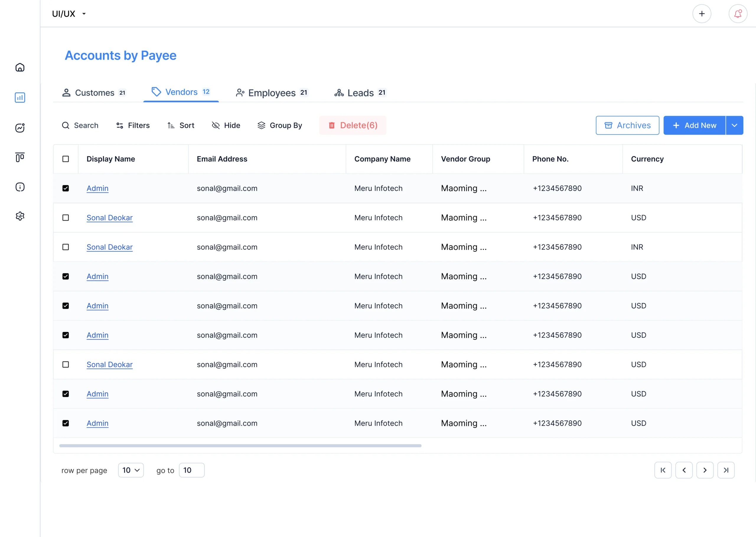The width and height of the screenshot is (756, 537).
Task: Toggle the select-all header checkbox
Action: tap(66, 159)
